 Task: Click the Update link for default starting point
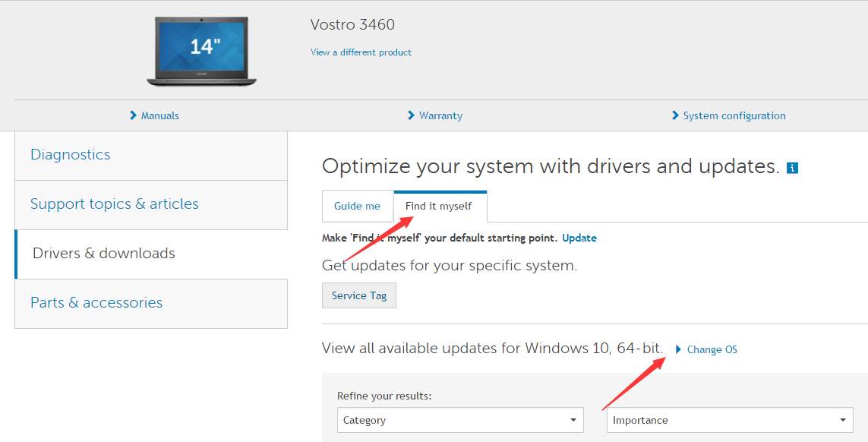point(579,238)
